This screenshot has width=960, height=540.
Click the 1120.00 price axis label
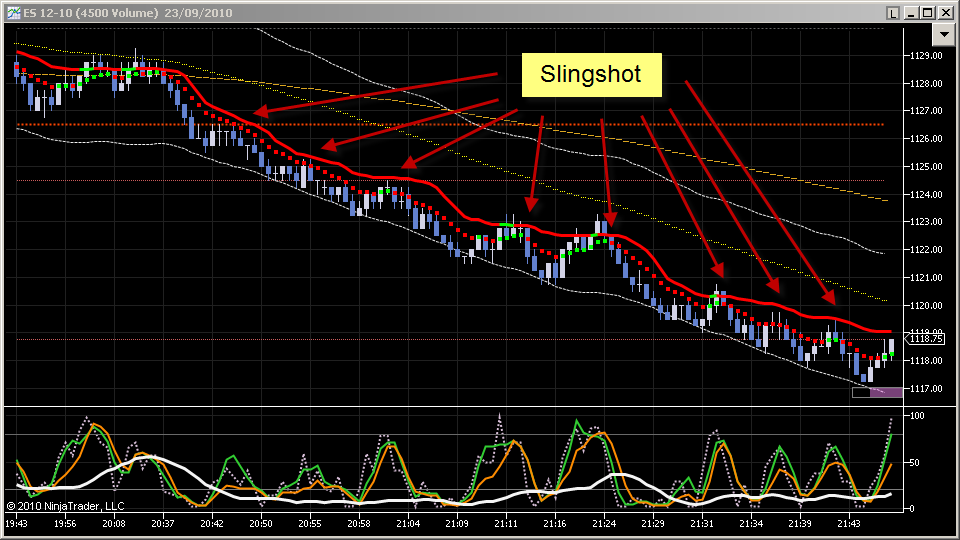(926, 305)
